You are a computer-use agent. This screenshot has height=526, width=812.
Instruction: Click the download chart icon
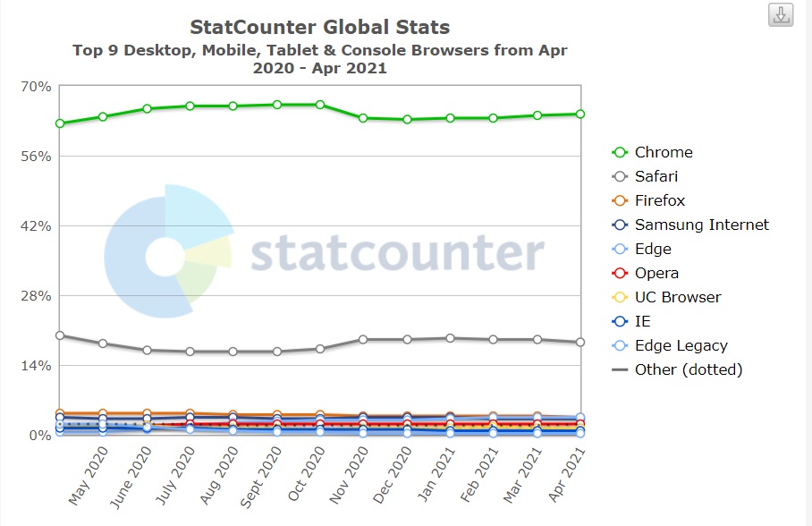pos(781,15)
